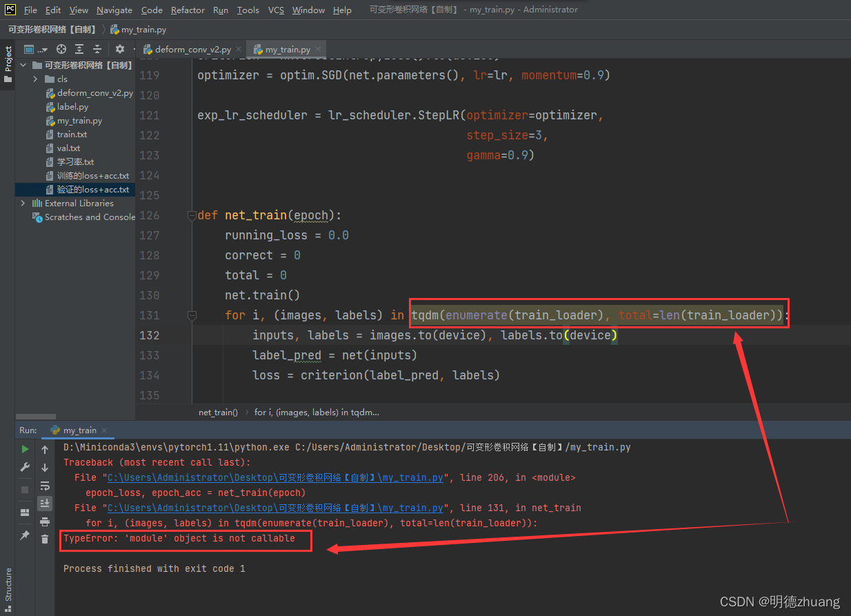Print console output via printer icon
851x616 pixels.
pos(45,521)
